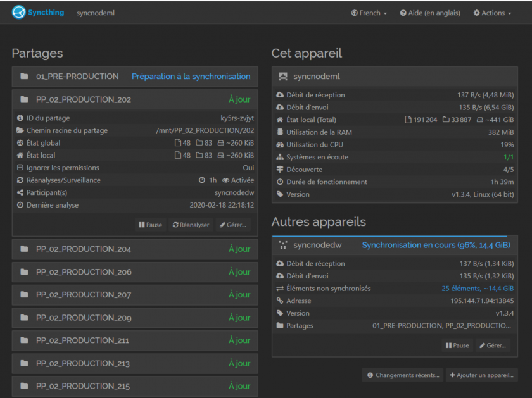Screen dimensions: 532x398
Task: Click the folder icon beside 01_PRE-PRODUCTION
Action: click(x=25, y=77)
